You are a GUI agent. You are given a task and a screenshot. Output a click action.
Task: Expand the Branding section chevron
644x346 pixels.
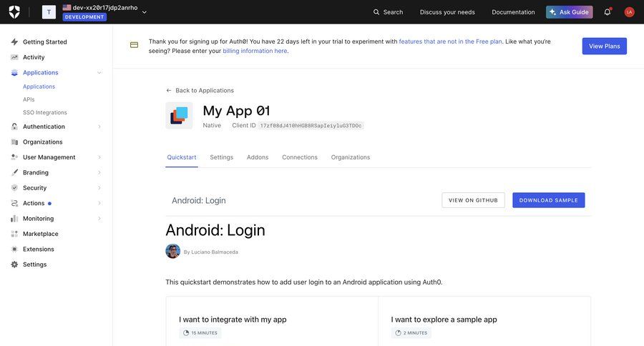[x=99, y=172]
